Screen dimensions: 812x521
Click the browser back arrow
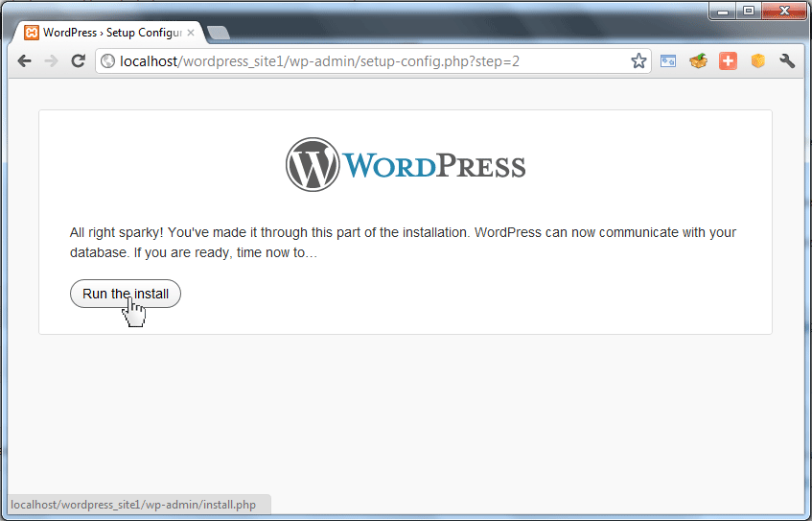tap(25, 61)
